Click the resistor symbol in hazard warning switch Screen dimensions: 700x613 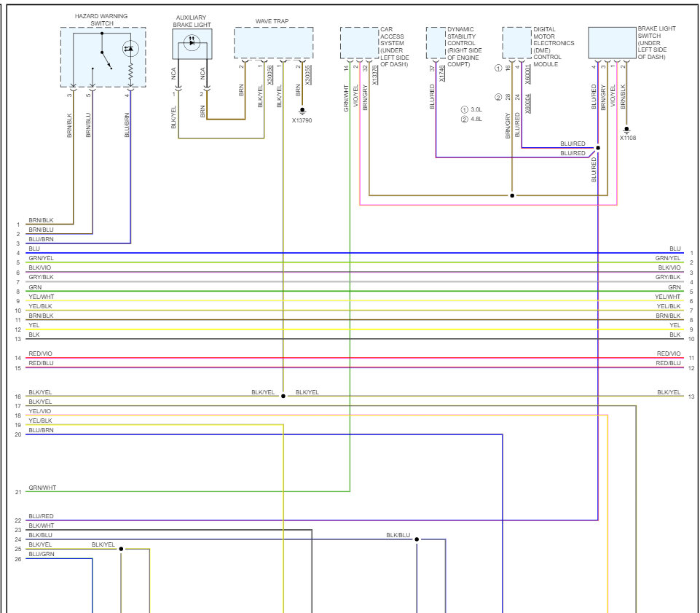pos(131,71)
